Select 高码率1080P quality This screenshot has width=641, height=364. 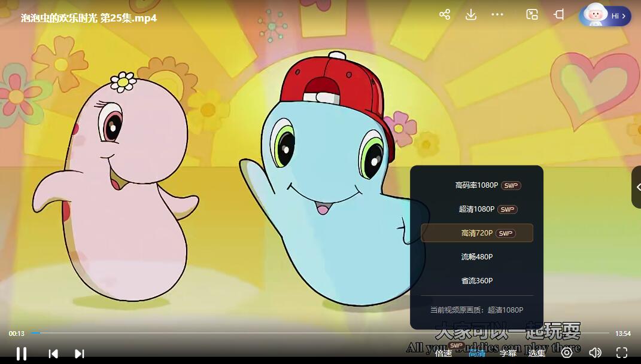[x=476, y=185]
